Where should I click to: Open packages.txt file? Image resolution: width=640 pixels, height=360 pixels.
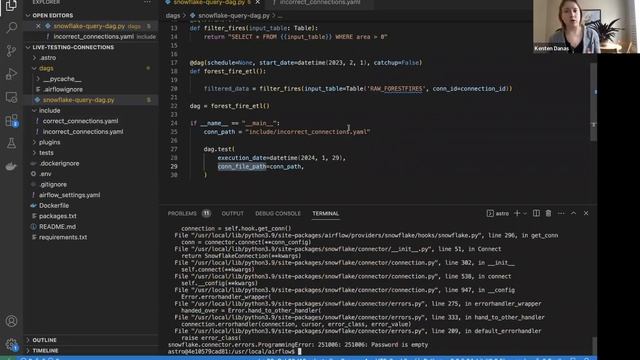(x=58, y=216)
